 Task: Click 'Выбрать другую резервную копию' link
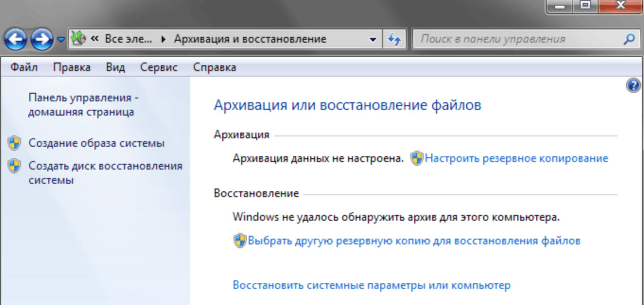[x=414, y=241]
